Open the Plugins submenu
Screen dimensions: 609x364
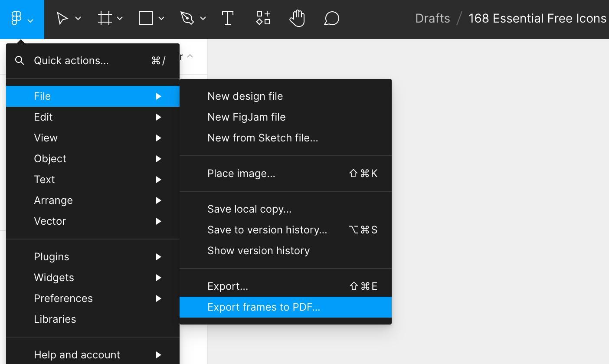93,257
